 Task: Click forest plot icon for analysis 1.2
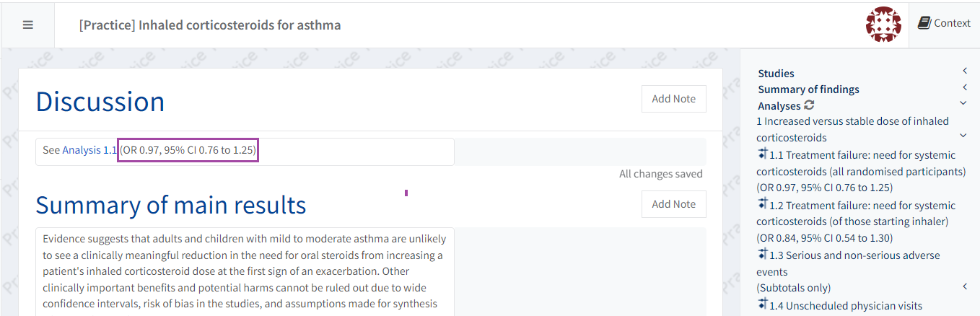(763, 205)
